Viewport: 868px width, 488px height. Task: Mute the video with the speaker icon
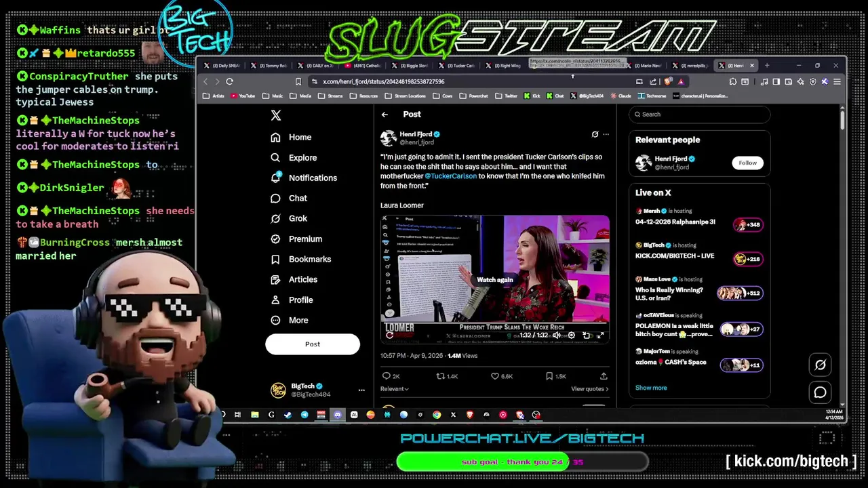(x=556, y=335)
